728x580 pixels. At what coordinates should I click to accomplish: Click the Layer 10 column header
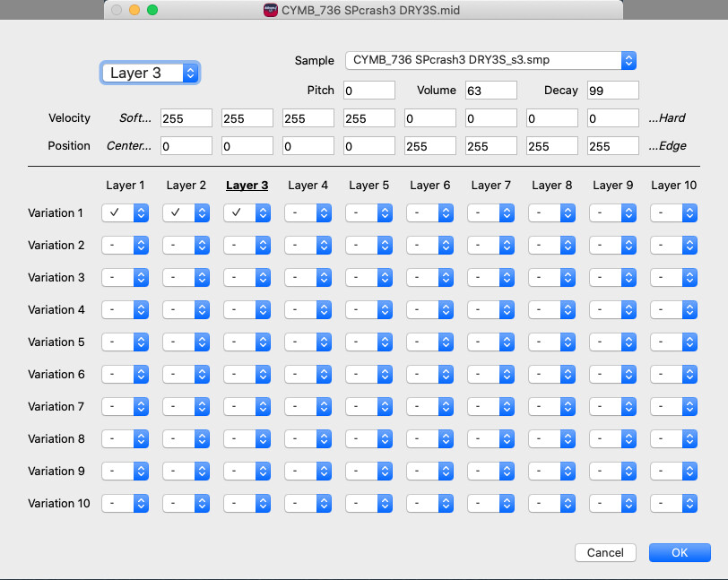click(x=673, y=186)
